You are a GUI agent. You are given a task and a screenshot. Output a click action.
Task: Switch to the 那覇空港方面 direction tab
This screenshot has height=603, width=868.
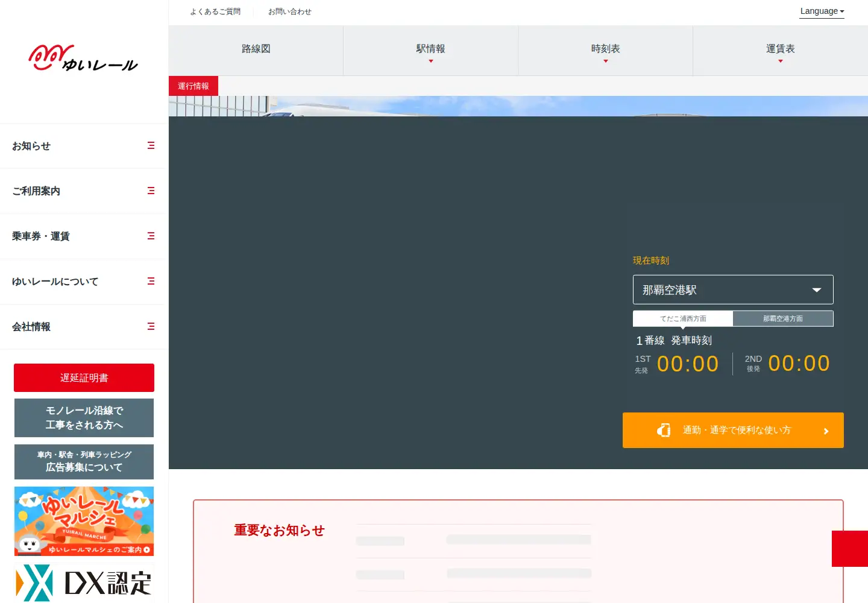click(783, 318)
